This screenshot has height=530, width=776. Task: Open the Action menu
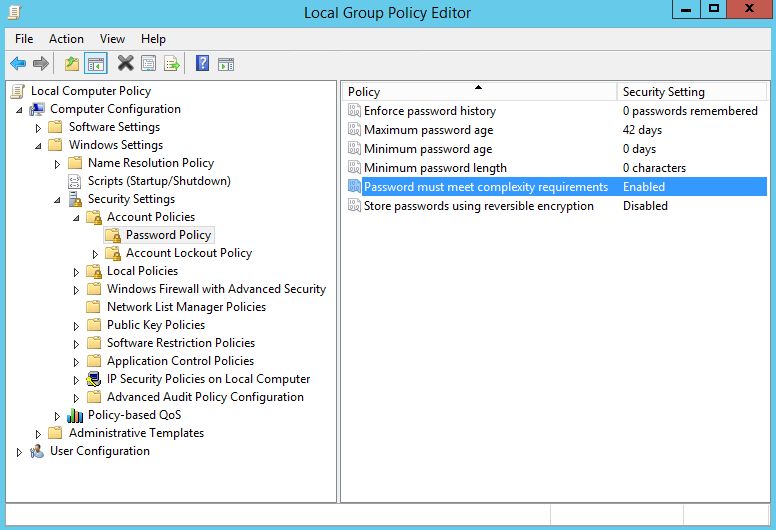[x=66, y=39]
